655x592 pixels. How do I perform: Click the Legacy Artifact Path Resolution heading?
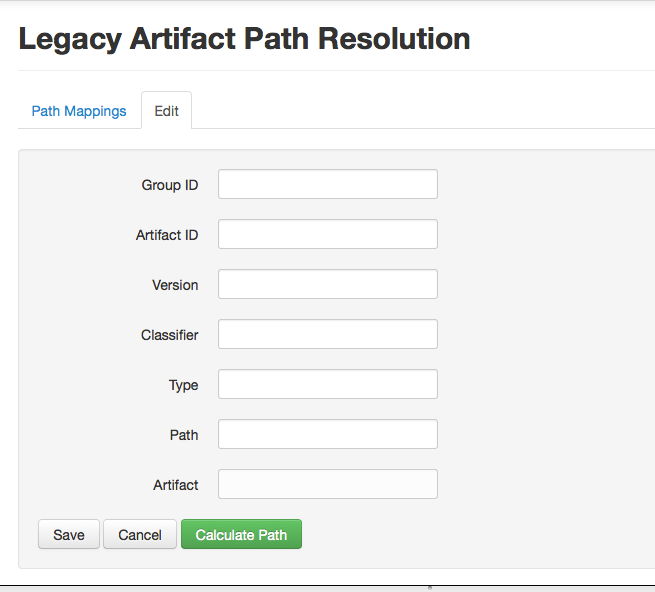pyautogui.click(x=245, y=39)
